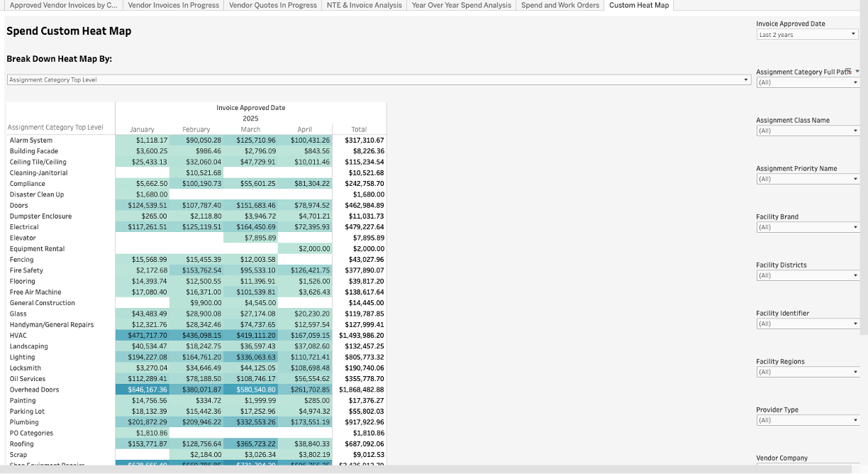Clear the Assignment Category Full Path filter icon
This screenshot has width=868, height=474.
tap(848, 72)
